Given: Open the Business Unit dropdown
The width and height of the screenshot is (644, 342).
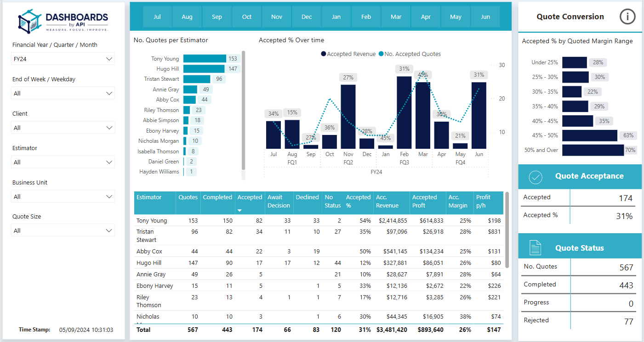Looking at the screenshot, I should coord(63,196).
